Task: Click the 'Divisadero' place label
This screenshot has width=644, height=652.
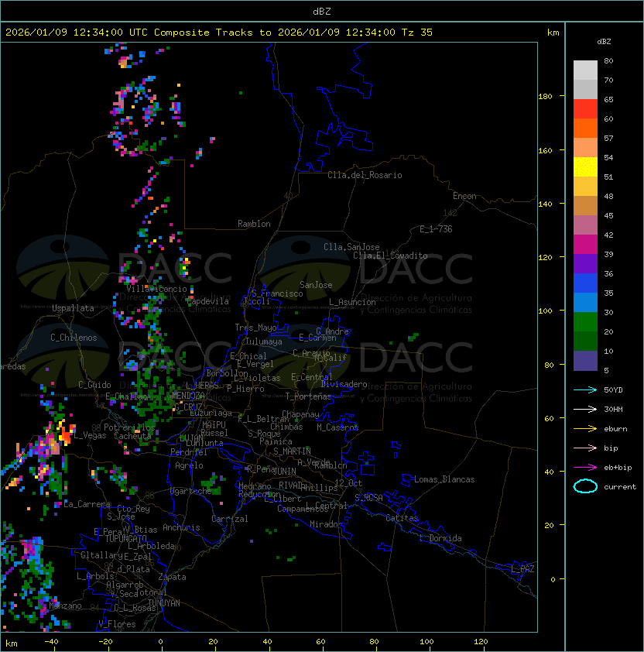Action: click(x=344, y=384)
